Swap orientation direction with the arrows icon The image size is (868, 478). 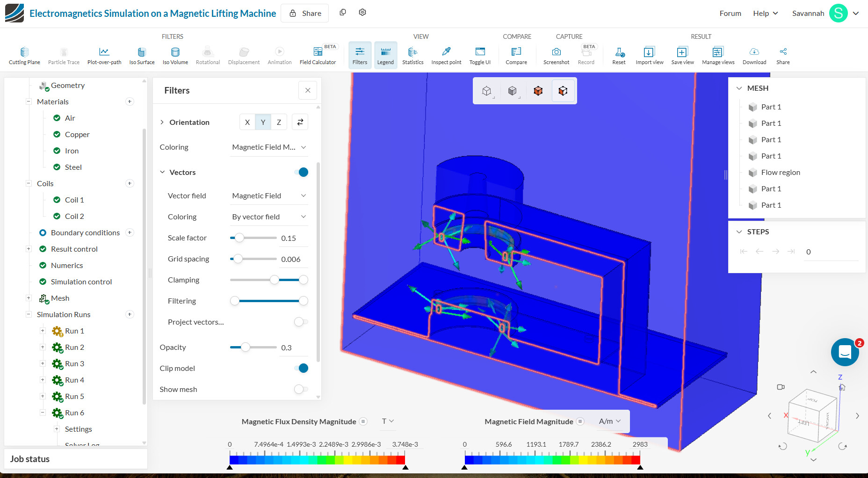coord(300,122)
